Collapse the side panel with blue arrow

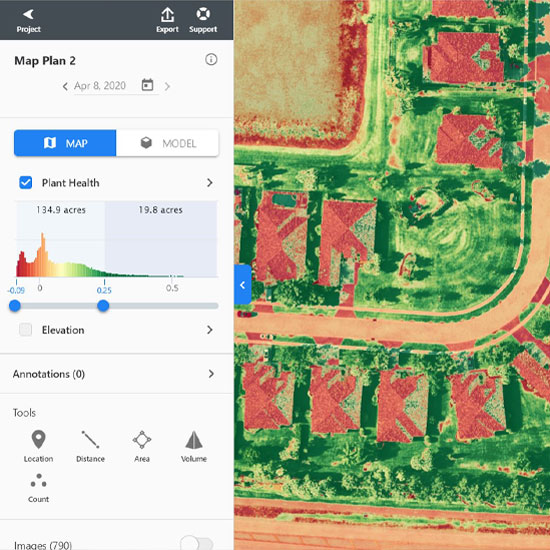coord(243,285)
